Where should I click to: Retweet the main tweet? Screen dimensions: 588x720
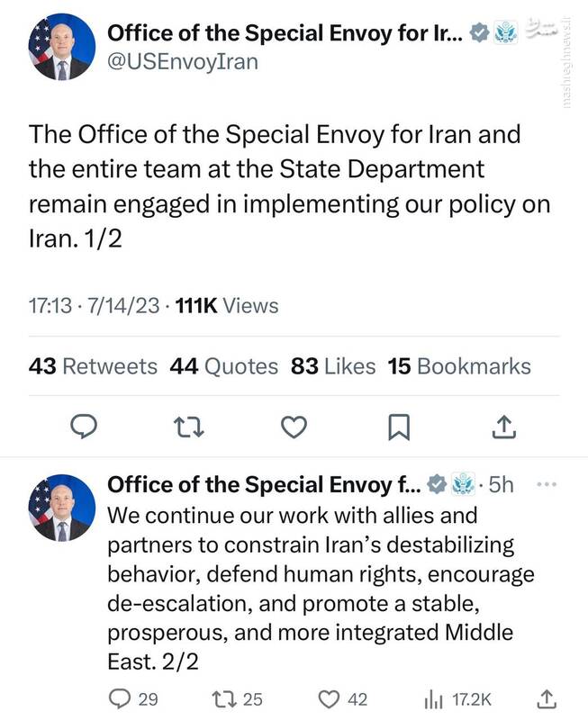(x=188, y=427)
